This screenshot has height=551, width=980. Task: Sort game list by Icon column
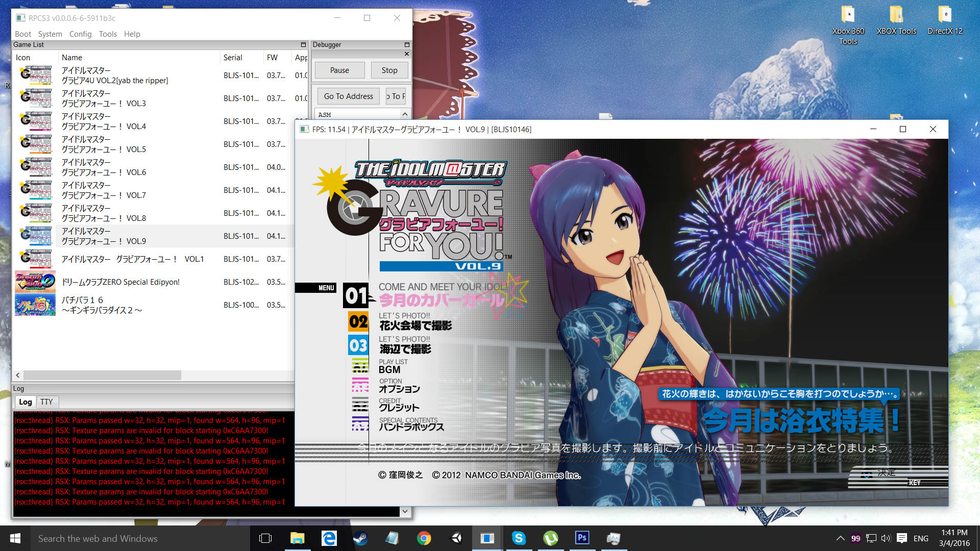(35, 58)
